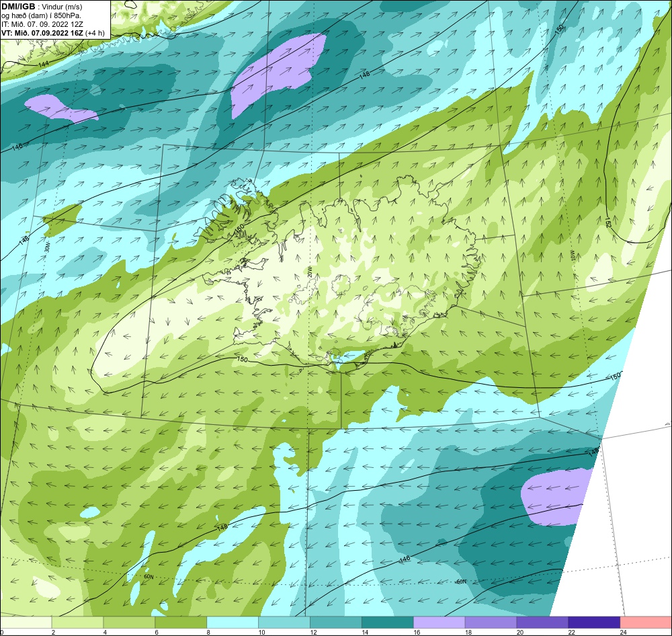The width and height of the screenshot is (672, 636).
Task: Click the '146' contour label in the southeast sea
Action: coord(405,559)
